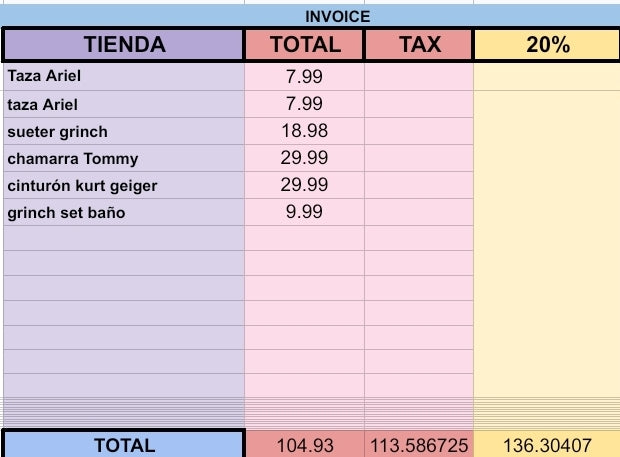Click the 18.98 price cell
The width and height of the screenshot is (620, 457).
[304, 131]
